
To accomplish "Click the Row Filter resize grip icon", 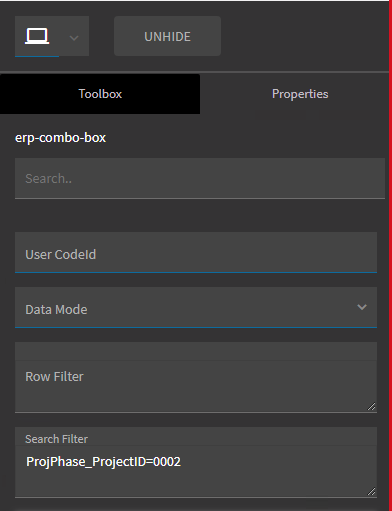I will 371,406.
